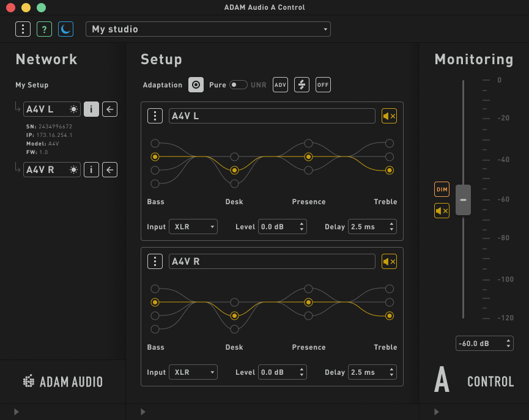Mute the A4V L speaker

coord(389,116)
